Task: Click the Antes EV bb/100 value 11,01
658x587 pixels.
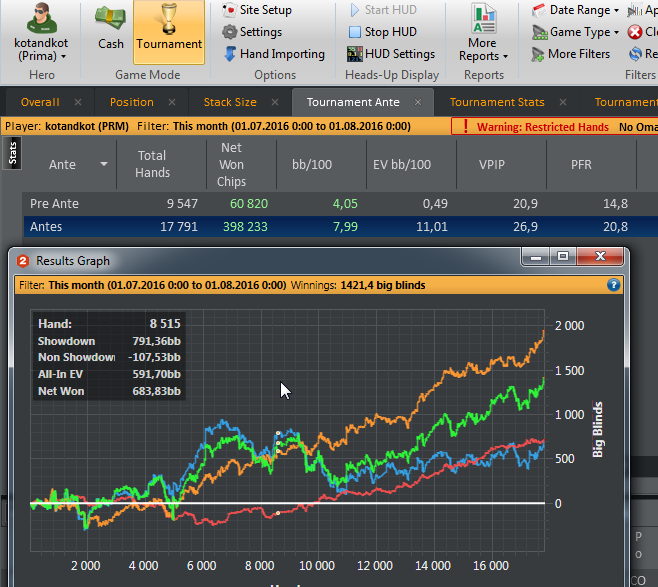Action: [432, 227]
